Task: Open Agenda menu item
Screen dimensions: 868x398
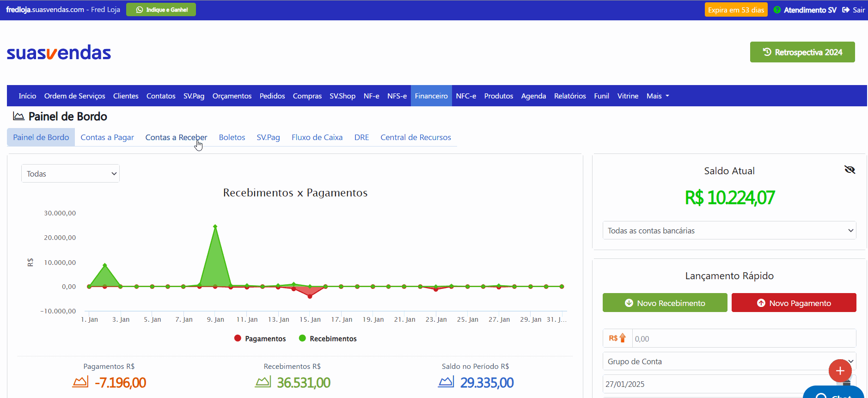Action: pos(534,96)
